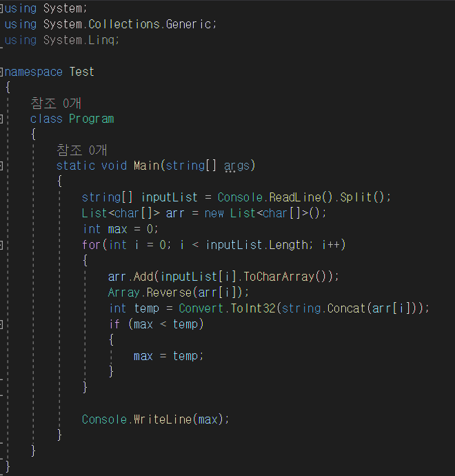Click the namespace name Test
Screen dimensions: 455x476
82,72
